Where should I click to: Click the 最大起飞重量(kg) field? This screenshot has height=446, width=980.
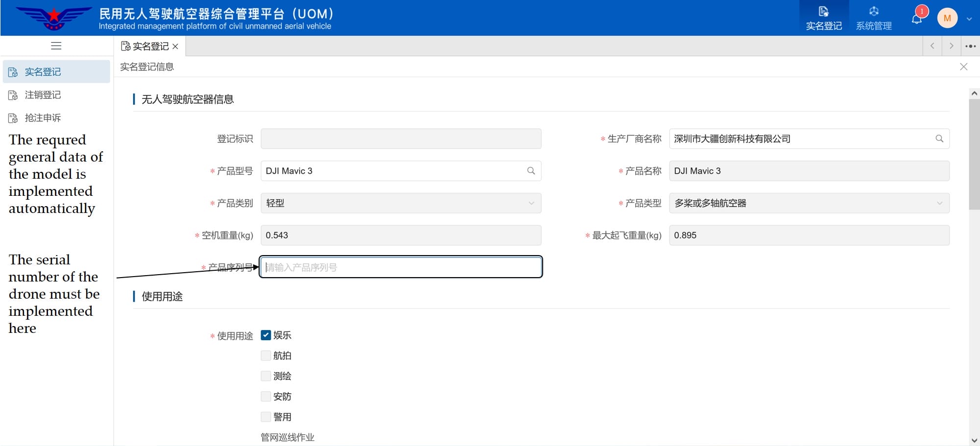pos(810,235)
